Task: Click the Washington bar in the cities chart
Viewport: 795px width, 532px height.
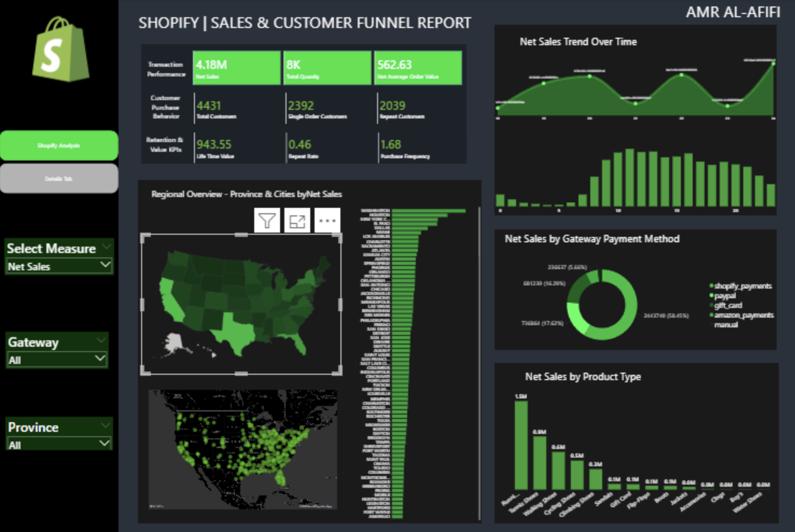Action: point(429,211)
